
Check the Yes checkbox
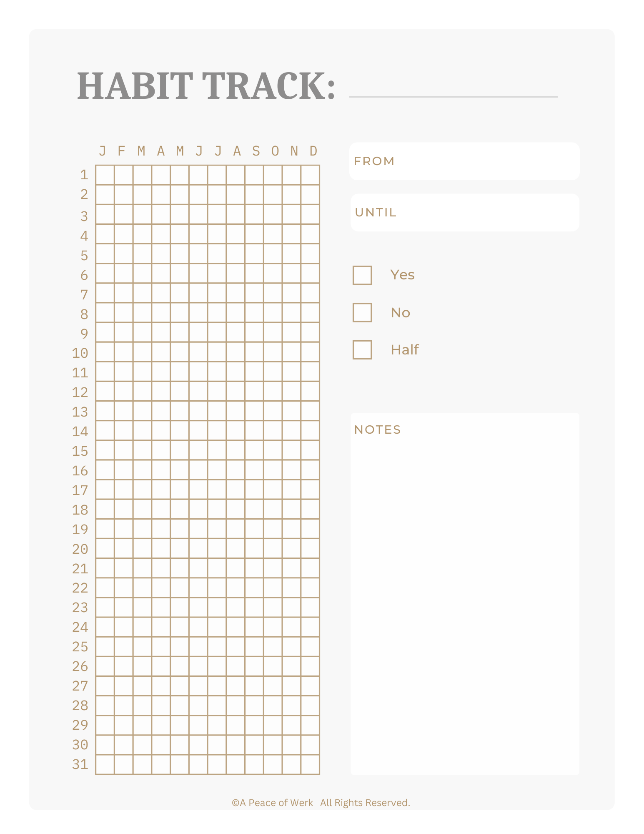(x=362, y=275)
